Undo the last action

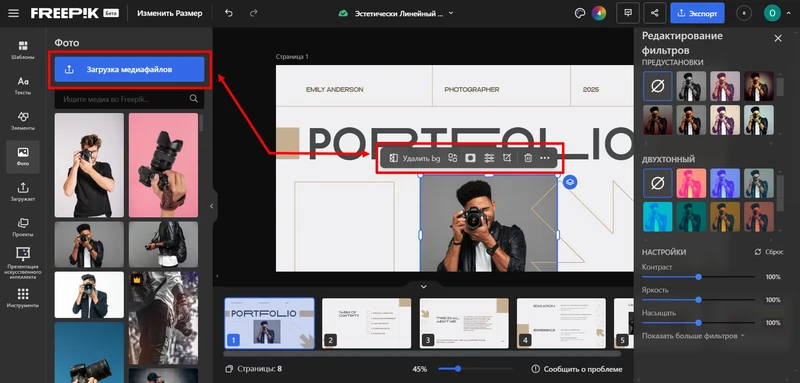point(229,13)
